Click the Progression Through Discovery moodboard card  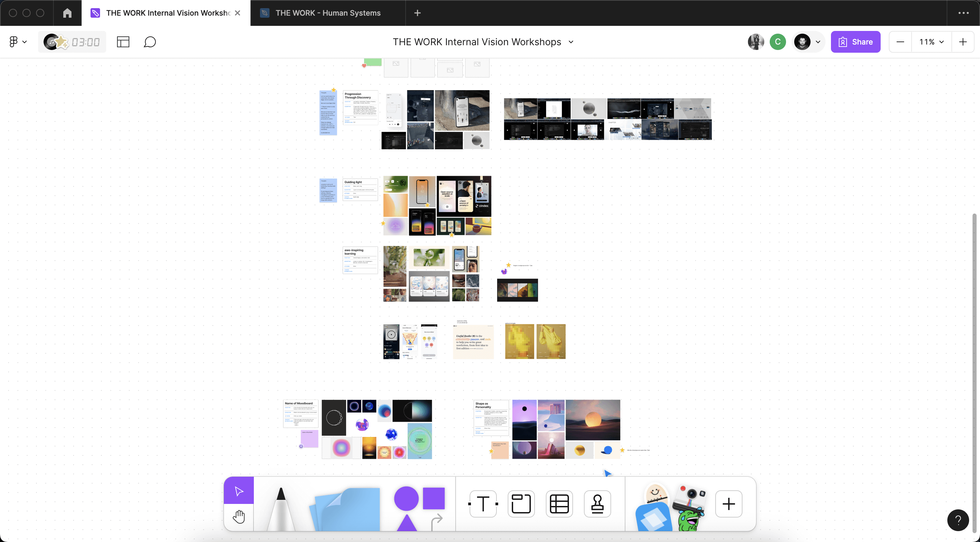pyautogui.click(x=360, y=107)
